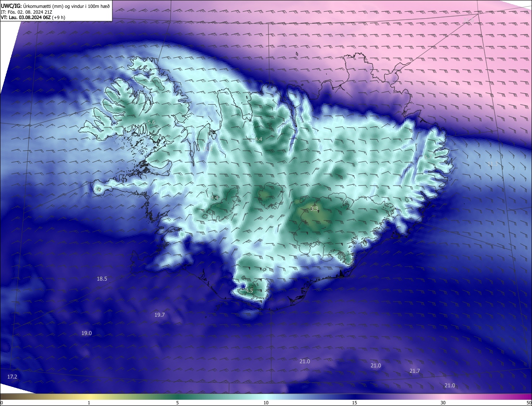The width and height of the screenshot is (532, 406).
Task: Click the 17.2 value label
Action: click(12, 377)
